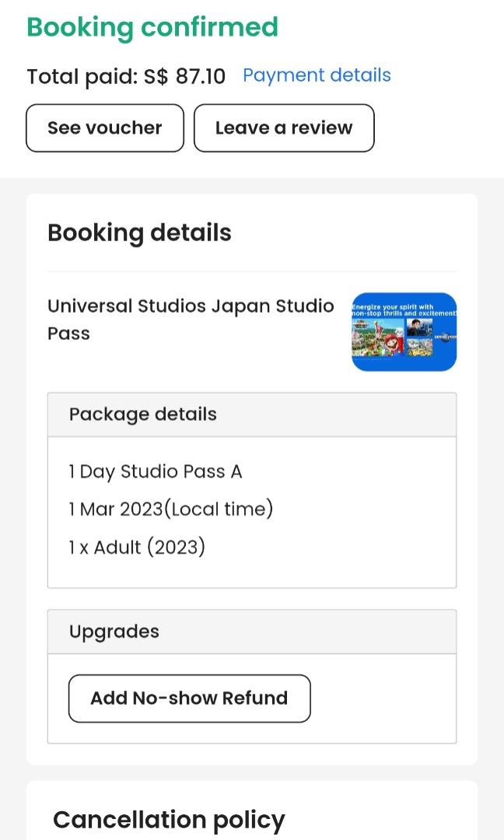Click the Total paid S$ 87.10 amount
The height and width of the screenshot is (840, 504).
pyautogui.click(x=126, y=76)
